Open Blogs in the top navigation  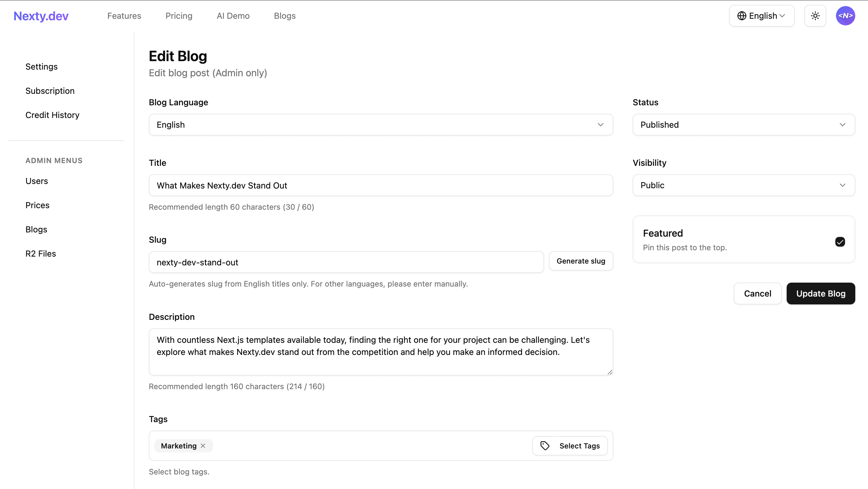coord(285,16)
